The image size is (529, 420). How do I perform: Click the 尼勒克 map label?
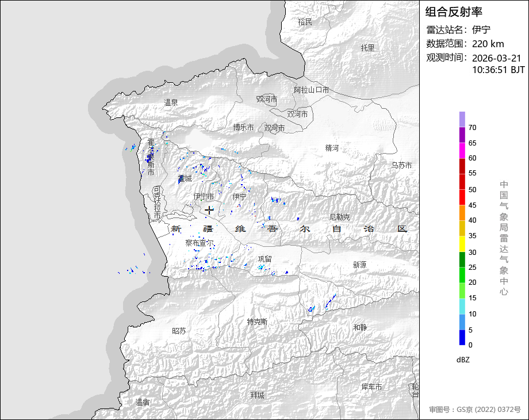pos(339,217)
